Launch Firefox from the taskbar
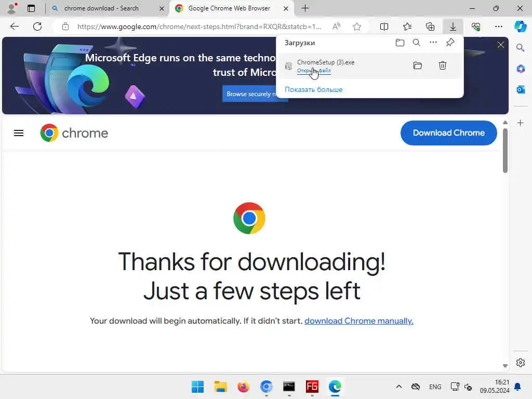 tap(243, 387)
